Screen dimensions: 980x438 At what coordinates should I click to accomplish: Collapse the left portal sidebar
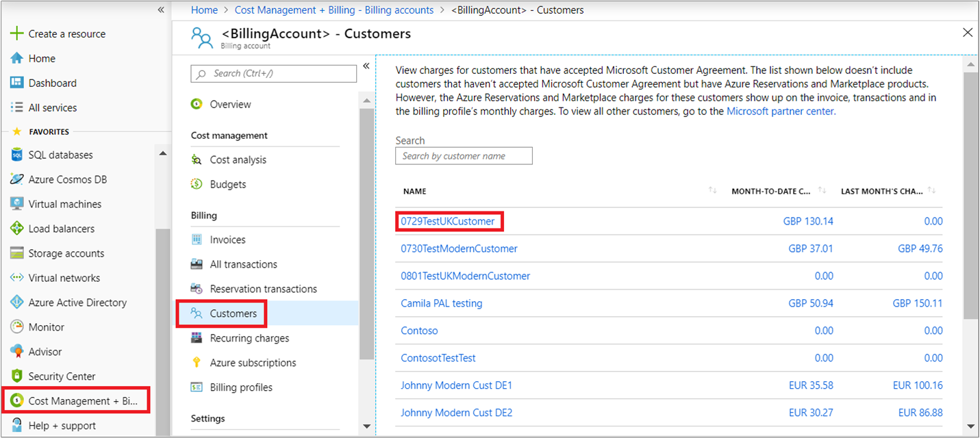pos(161,10)
